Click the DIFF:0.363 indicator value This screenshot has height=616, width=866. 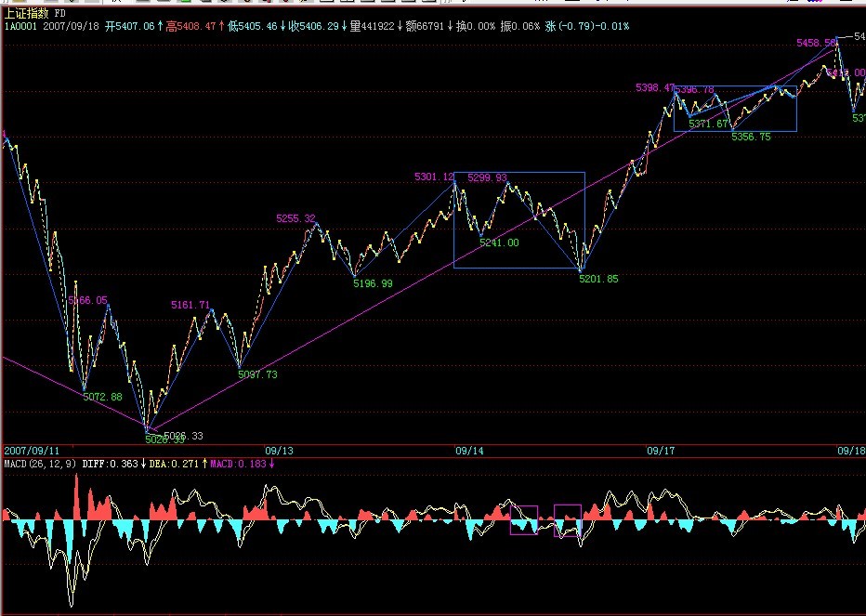pyautogui.click(x=112, y=463)
